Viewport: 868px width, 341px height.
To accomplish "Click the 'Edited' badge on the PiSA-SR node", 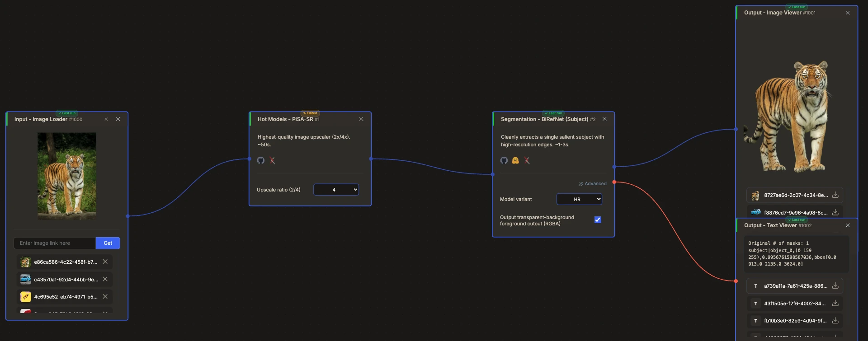I will pyautogui.click(x=310, y=113).
